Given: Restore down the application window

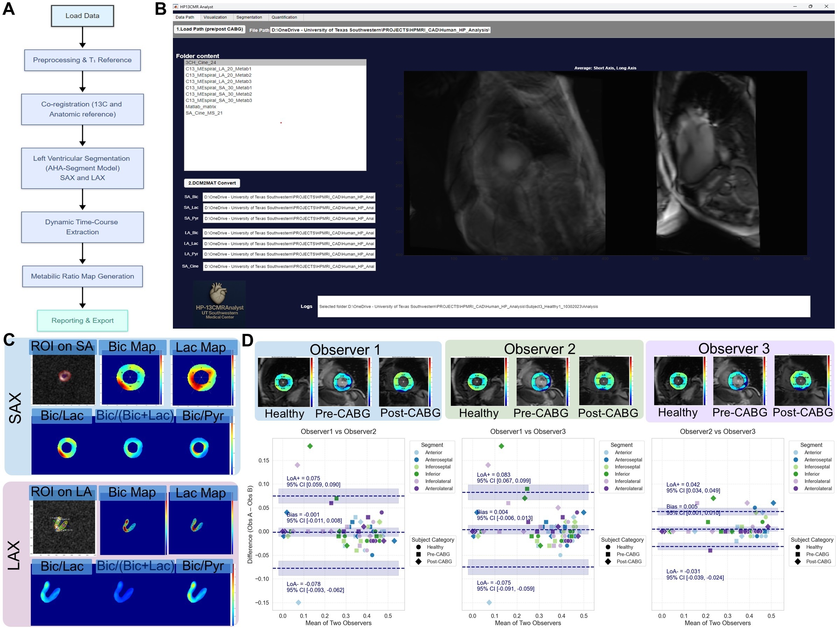Looking at the screenshot, I should click(810, 6).
